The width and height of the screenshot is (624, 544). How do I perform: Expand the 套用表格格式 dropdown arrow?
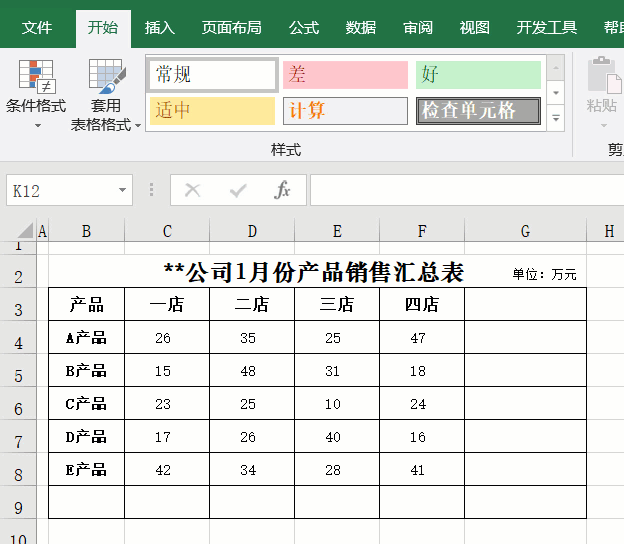pos(138,126)
